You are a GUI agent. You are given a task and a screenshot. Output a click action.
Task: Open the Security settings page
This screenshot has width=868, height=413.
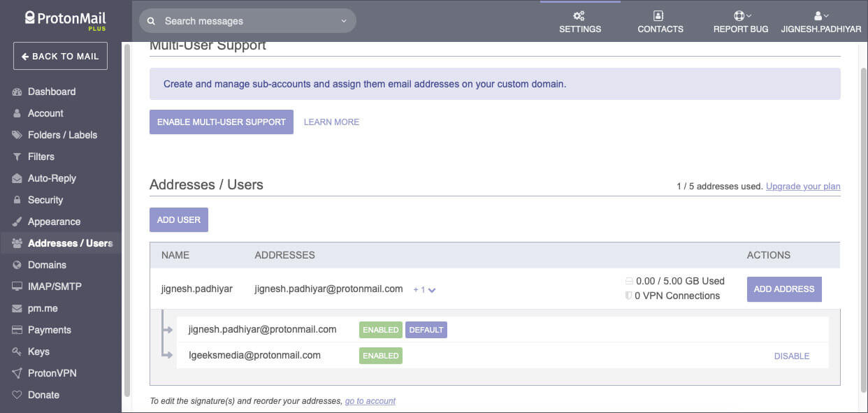click(x=45, y=200)
